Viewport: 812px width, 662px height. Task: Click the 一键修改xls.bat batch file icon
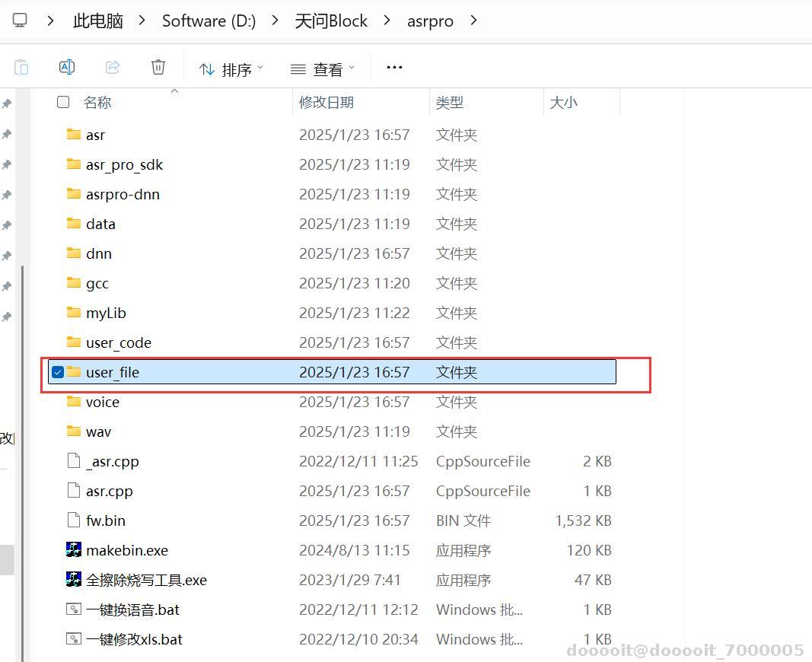pyautogui.click(x=74, y=638)
